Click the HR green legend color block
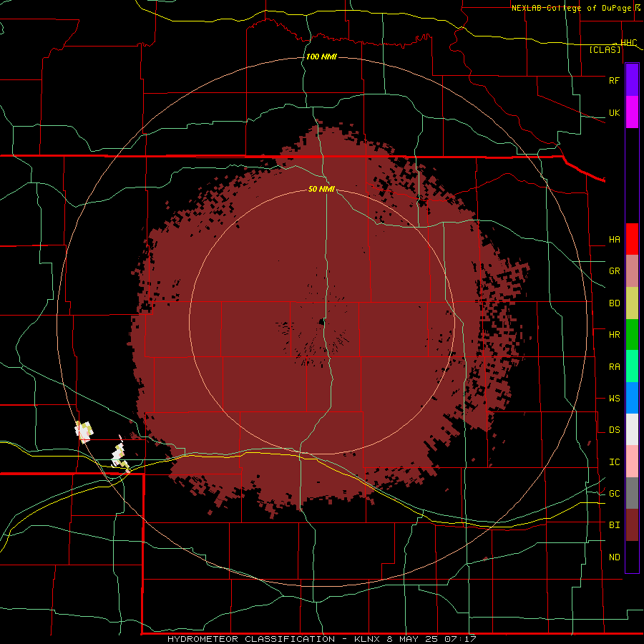 point(632,334)
